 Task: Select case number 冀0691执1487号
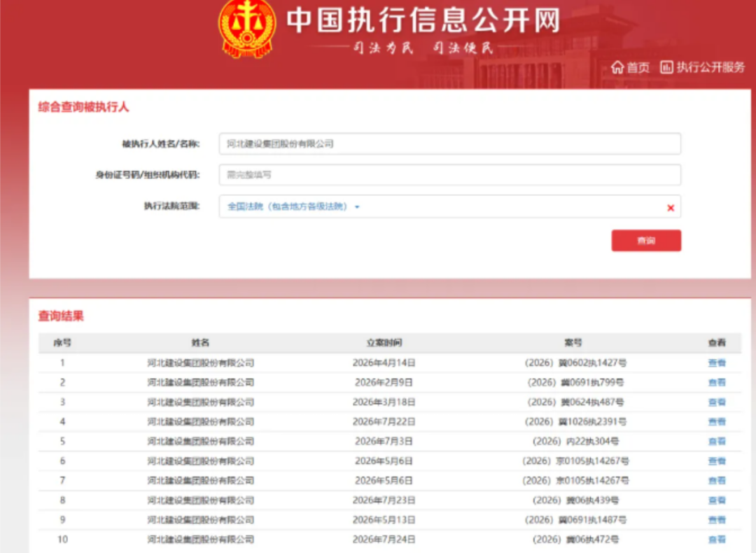point(575,519)
